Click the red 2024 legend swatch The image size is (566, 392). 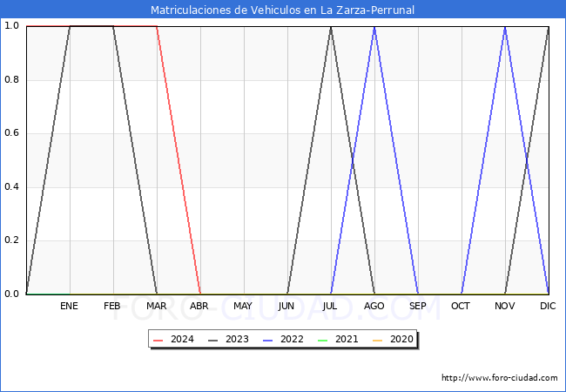tap(158, 340)
